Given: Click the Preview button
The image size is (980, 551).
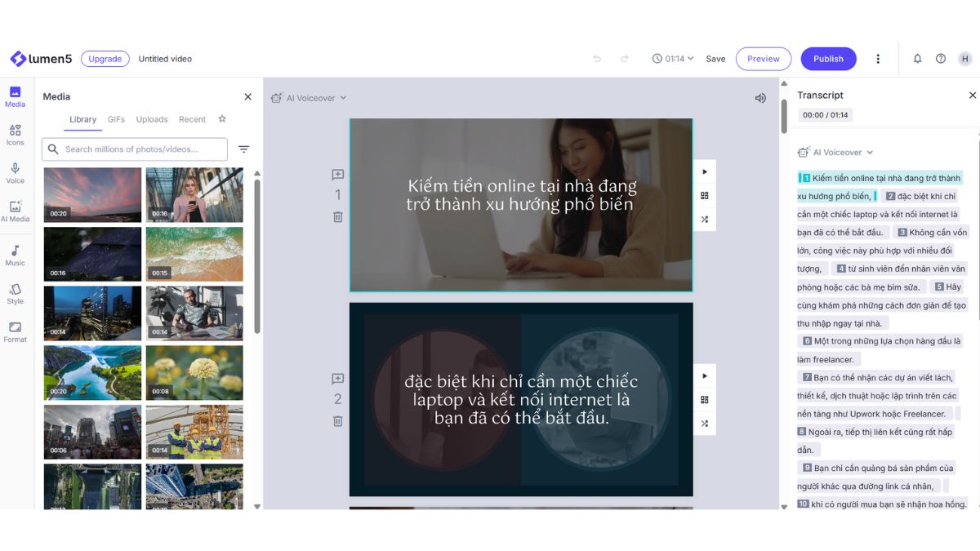Looking at the screenshot, I should 764,59.
